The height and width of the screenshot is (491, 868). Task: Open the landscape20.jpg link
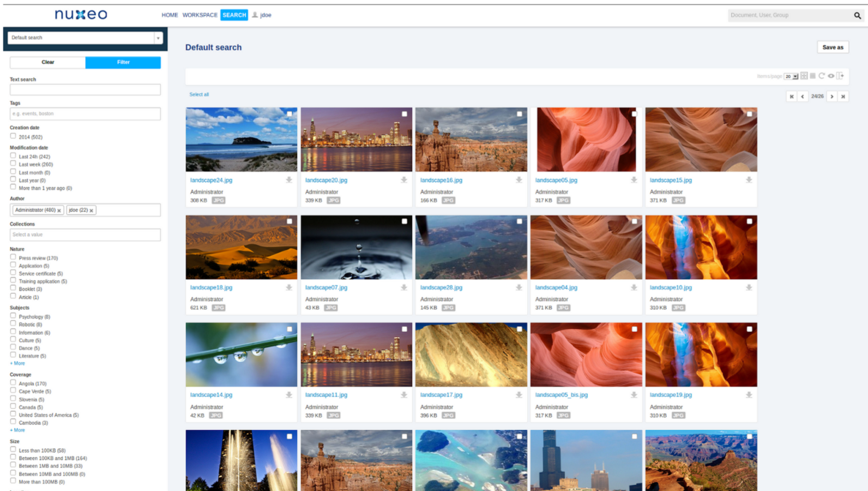pos(326,180)
